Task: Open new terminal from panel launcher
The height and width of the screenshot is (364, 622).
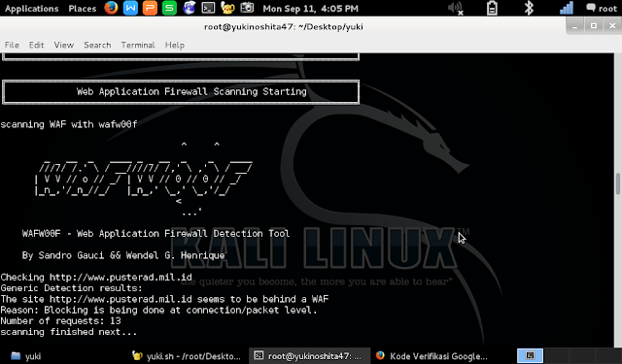Action: [208, 8]
